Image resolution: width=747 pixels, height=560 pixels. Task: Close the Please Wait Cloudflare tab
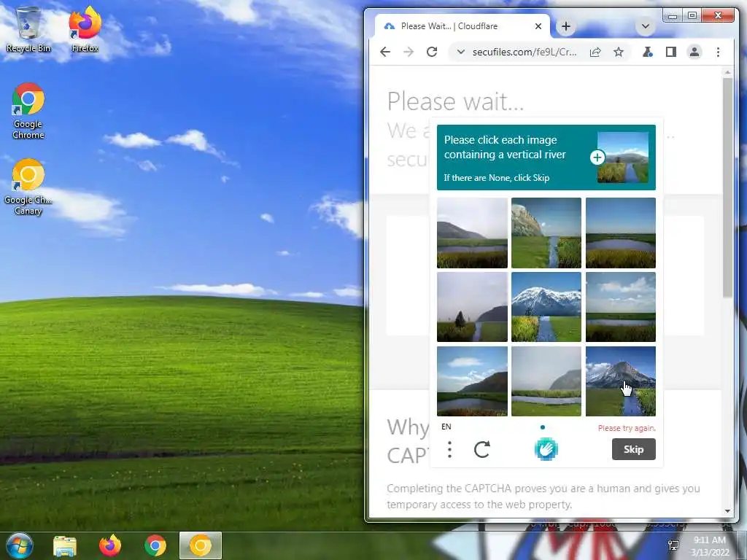[538, 26]
